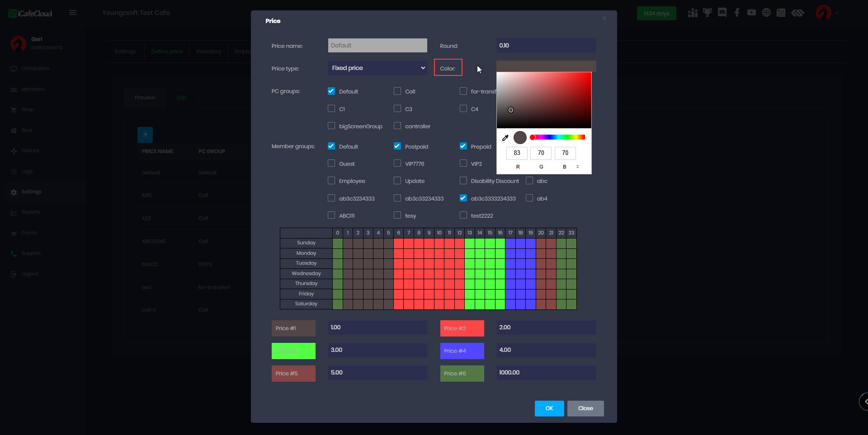Select the red Price #2 label
Viewport: 868px width, 435px height.
(x=462, y=328)
